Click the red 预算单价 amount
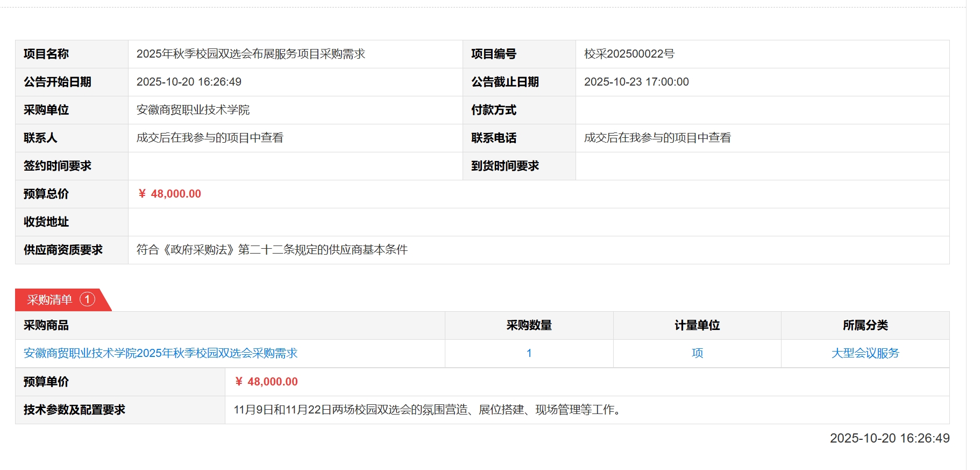 (267, 382)
